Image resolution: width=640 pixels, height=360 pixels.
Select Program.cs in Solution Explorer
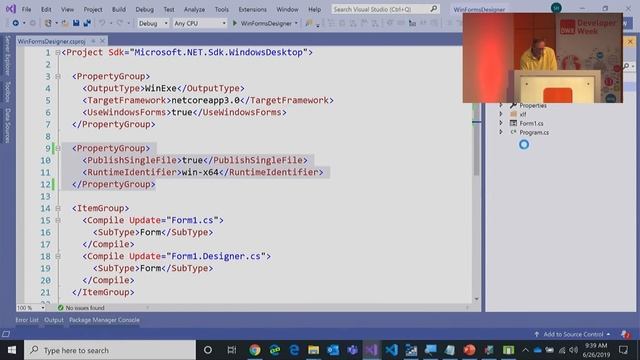(x=534, y=132)
